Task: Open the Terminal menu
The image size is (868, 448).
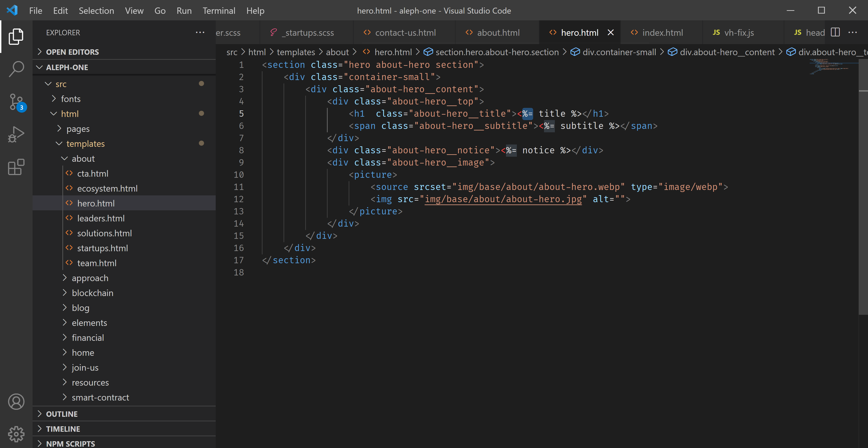Action: 219,10
